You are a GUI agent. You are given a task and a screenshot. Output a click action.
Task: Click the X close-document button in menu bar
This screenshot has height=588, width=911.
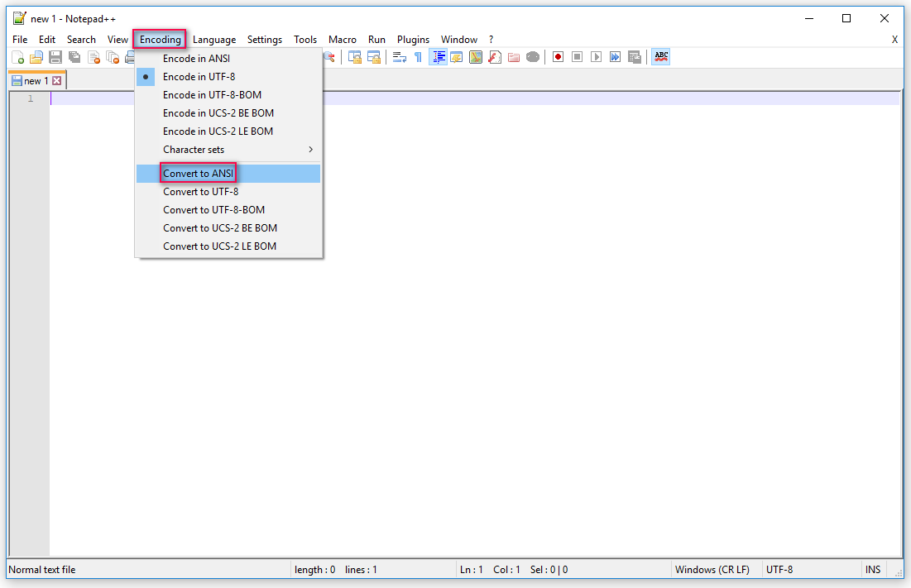coord(894,40)
